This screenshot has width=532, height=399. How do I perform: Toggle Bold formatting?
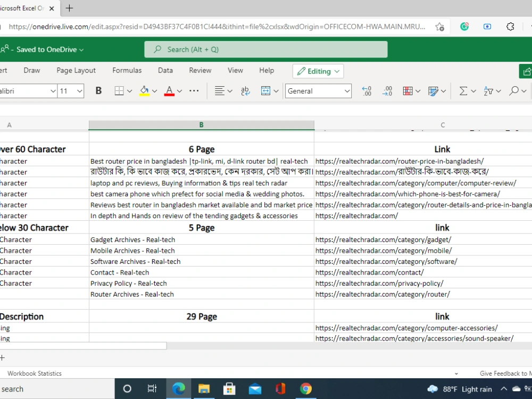point(98,91)
